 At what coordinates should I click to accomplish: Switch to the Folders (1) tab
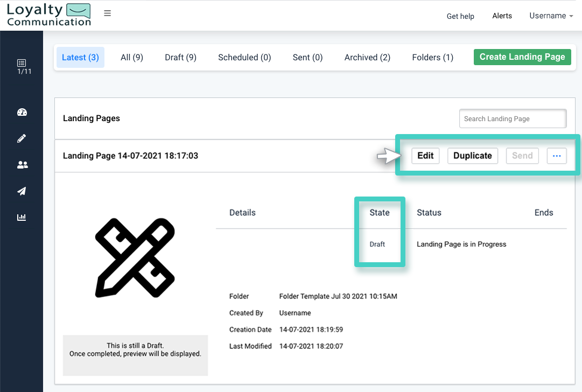tap(433, 58)
